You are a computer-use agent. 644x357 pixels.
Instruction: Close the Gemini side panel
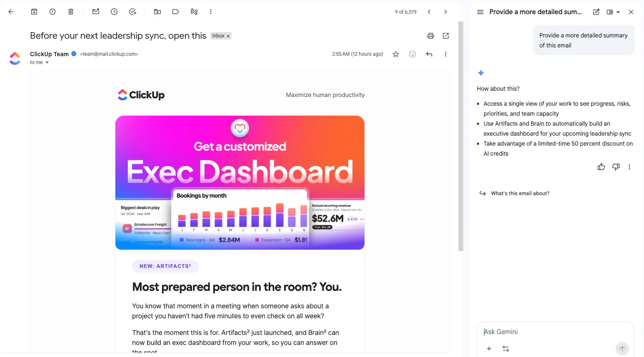click(631, 12)
